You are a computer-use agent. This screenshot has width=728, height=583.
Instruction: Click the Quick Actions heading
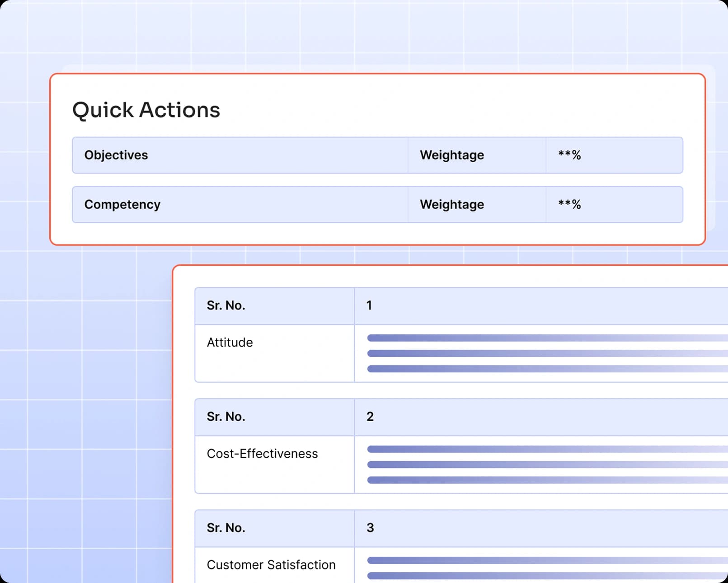146,109
